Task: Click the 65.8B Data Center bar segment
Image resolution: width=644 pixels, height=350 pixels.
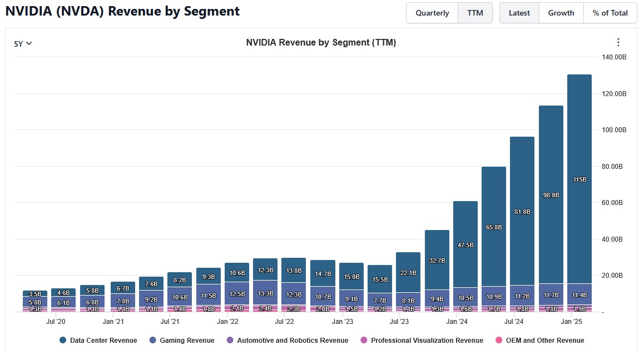Action: (x=494, y=227)
